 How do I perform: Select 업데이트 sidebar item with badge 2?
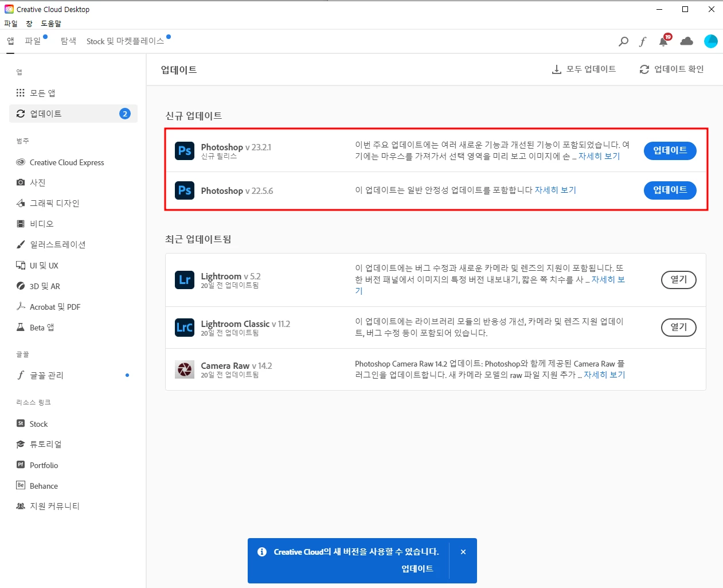point(73,114)
